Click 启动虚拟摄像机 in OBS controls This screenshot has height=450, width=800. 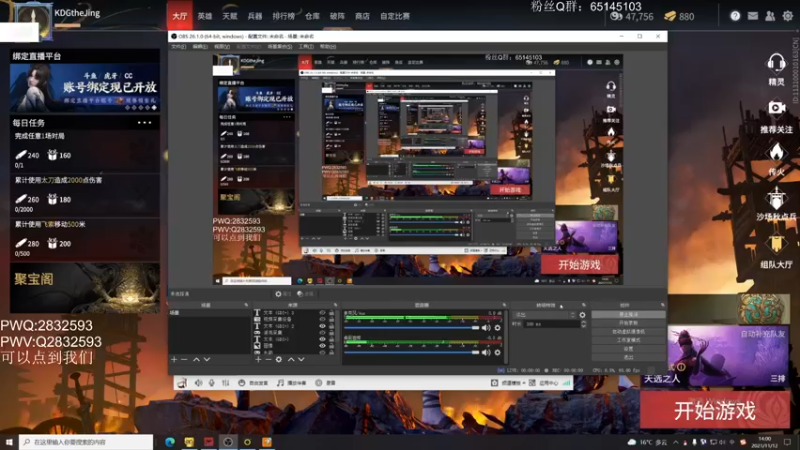click(x=628, y=332)
